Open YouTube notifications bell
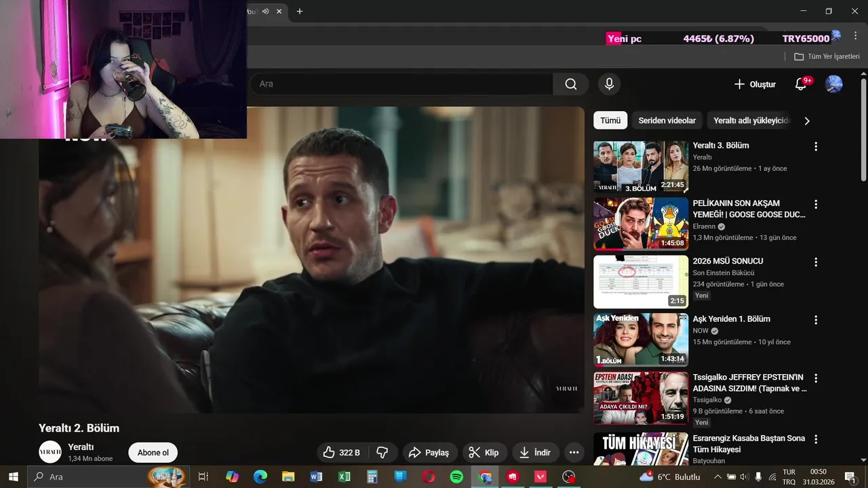Image resolution: width=868 pixels, height=488 pixels. [x=801, y=84]
